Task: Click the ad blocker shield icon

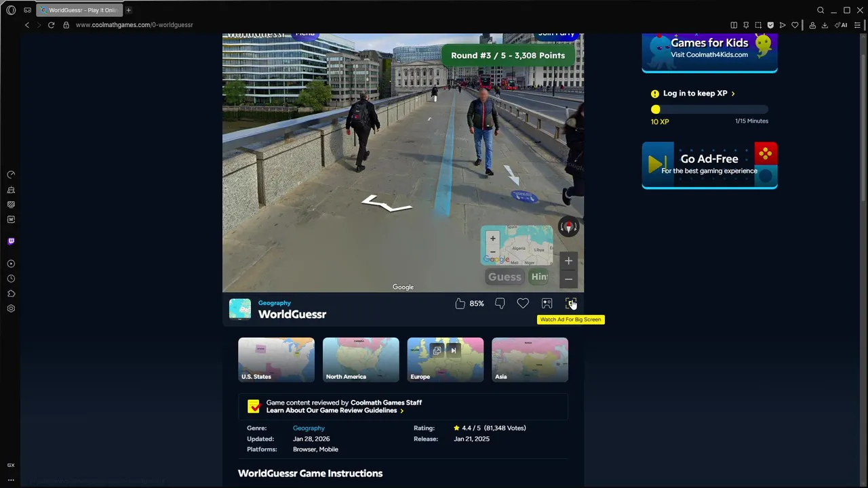Action: (770, 25)
